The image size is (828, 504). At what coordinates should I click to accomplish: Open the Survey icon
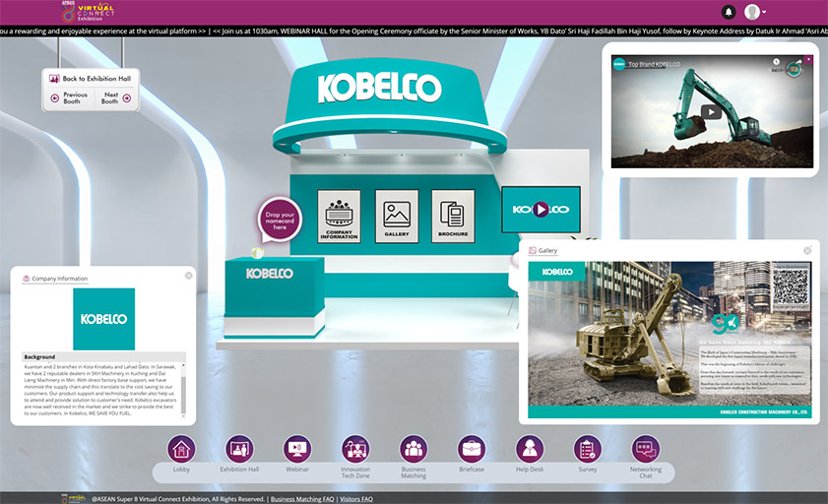click(588, 449)
